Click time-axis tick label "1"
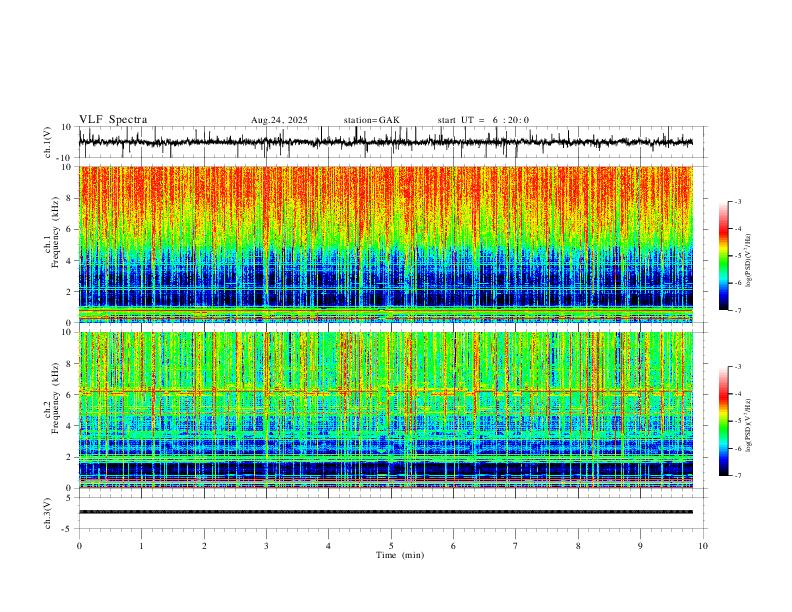792x612 pixels. point(141,546)
